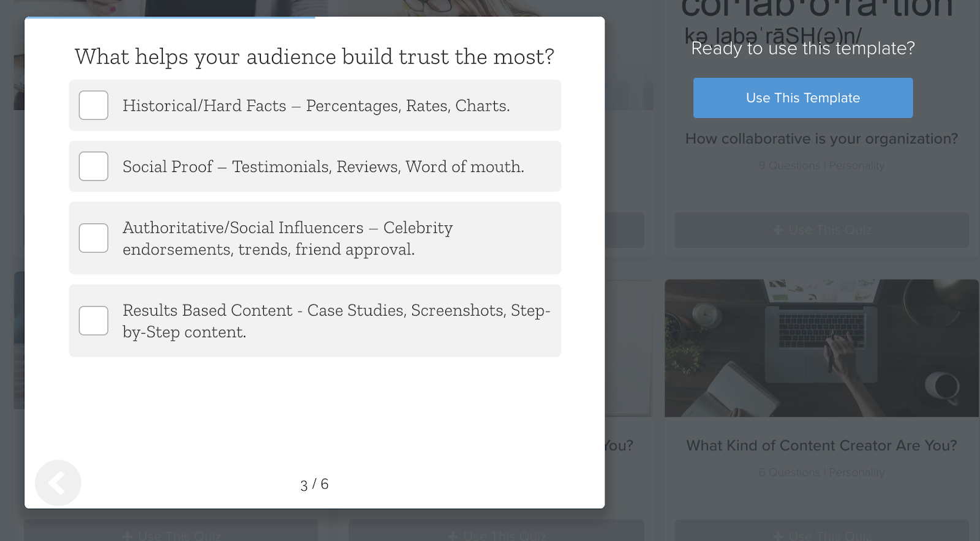Click the quiz question title about building trust

pos(314,56)
